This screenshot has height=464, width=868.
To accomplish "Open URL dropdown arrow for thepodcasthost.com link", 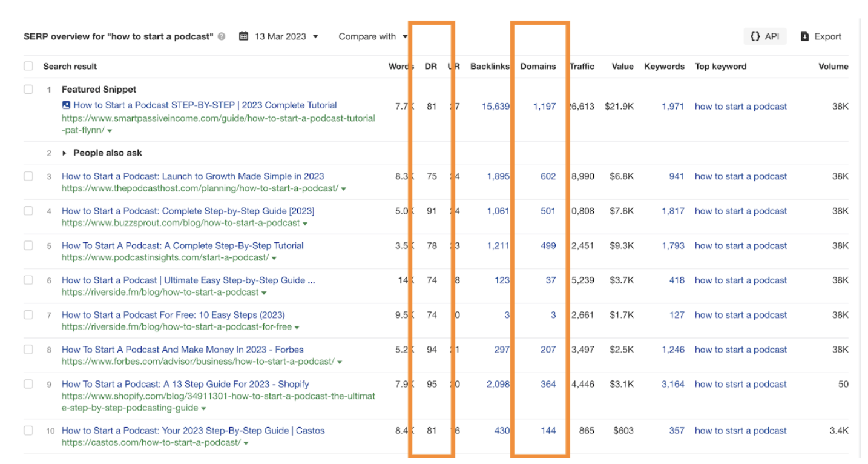I will pos(344,189).
